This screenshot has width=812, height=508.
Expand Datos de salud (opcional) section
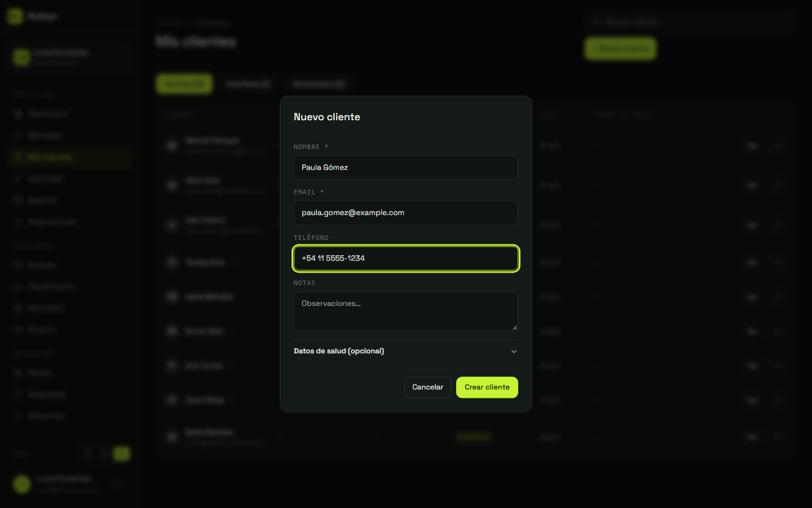[x=405, y=351]
